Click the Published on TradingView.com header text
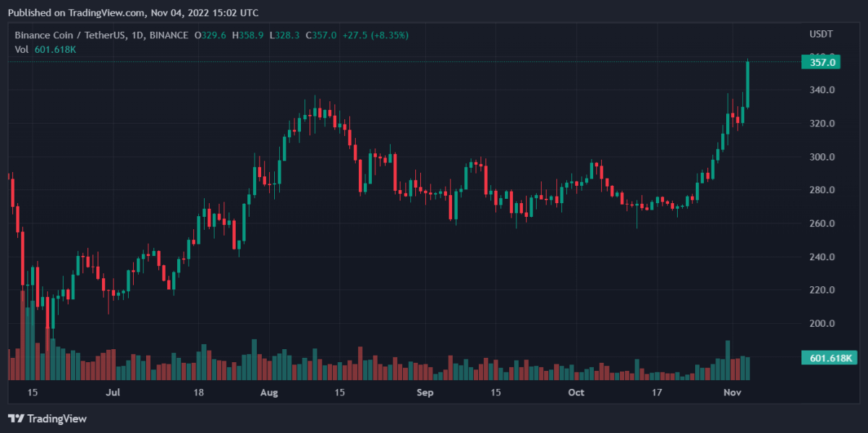Screen dimensions: 868x433 tap(132, 13)
